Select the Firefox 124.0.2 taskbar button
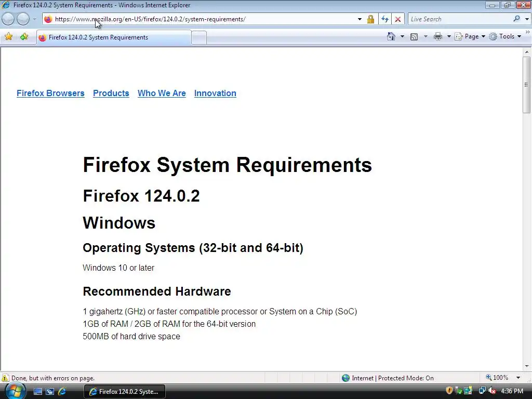Screen dimensions: 532x399 [x=125, y=392]
